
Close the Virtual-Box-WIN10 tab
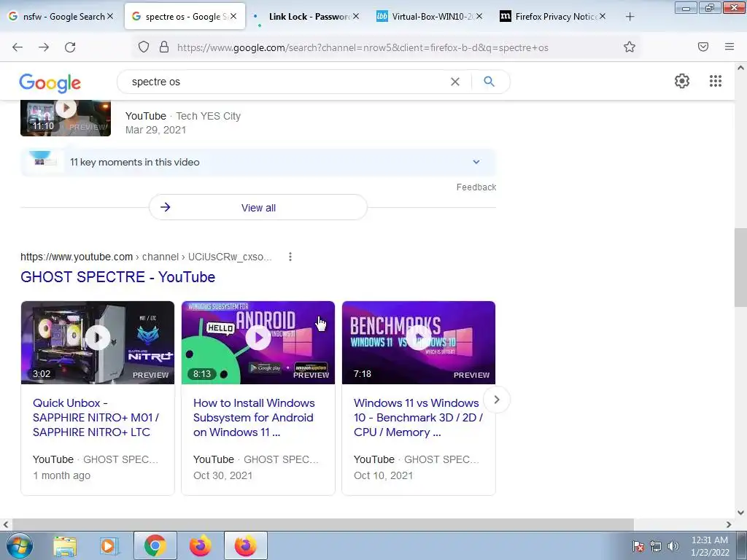coord(479,17)
